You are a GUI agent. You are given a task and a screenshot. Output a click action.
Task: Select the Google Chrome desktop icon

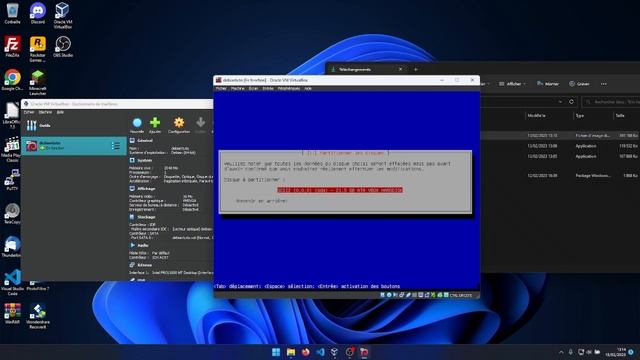[x=12, y=80]
